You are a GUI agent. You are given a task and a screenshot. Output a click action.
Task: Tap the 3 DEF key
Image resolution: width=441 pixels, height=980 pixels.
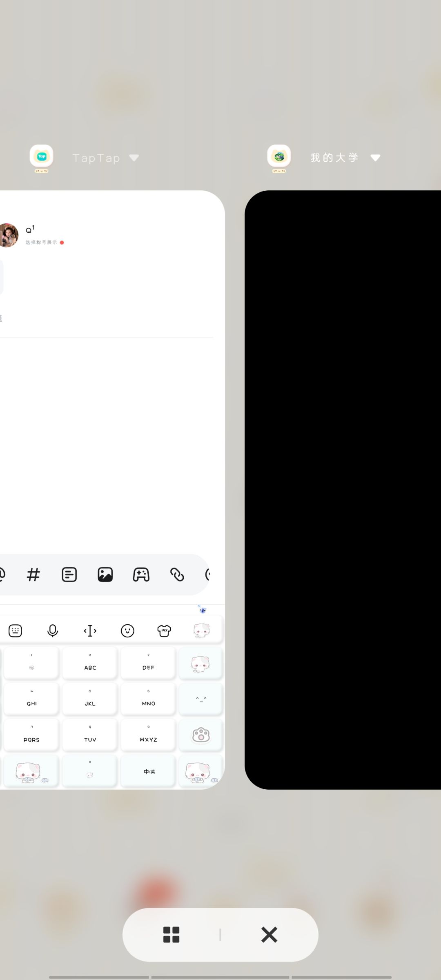148,663
